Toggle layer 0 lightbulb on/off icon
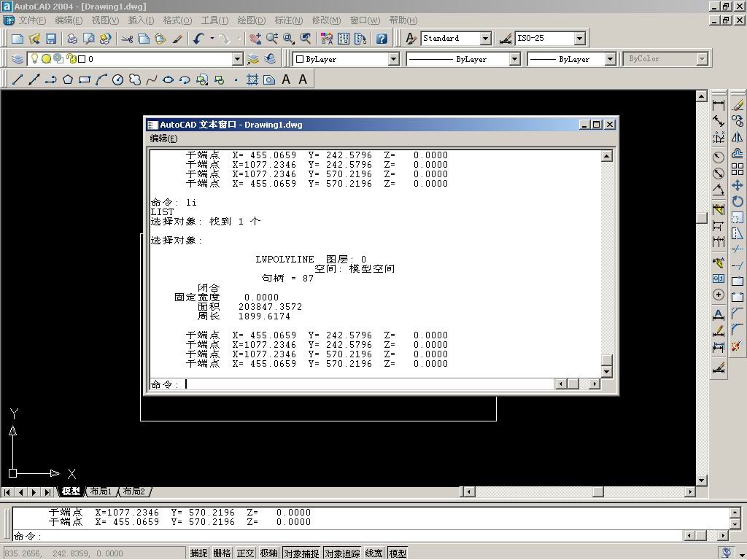 (34, 58)
